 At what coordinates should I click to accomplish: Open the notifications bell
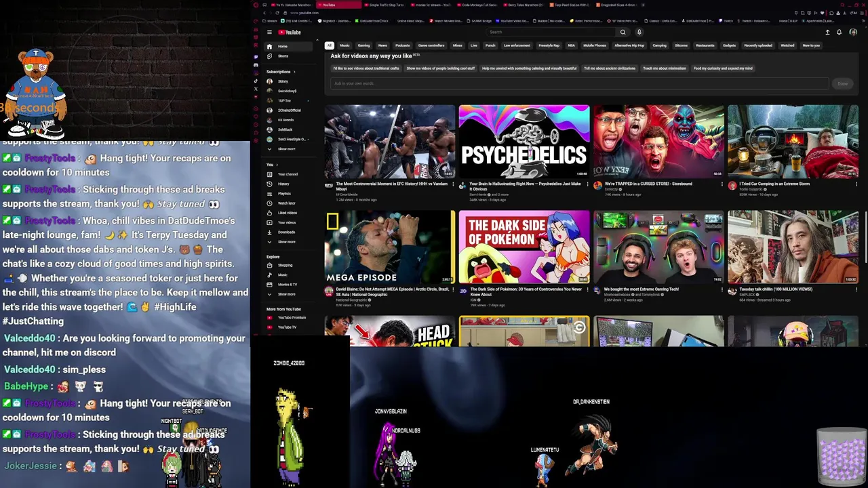(839, 32)
